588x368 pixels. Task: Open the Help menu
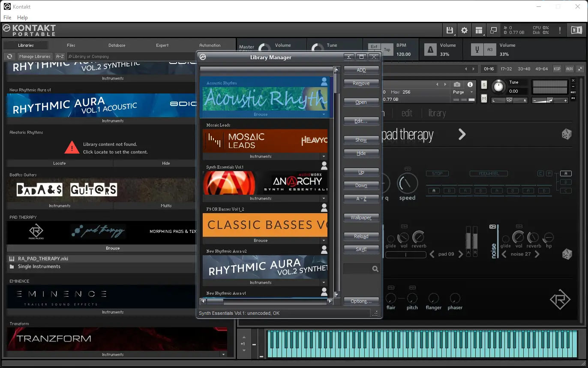22,18
